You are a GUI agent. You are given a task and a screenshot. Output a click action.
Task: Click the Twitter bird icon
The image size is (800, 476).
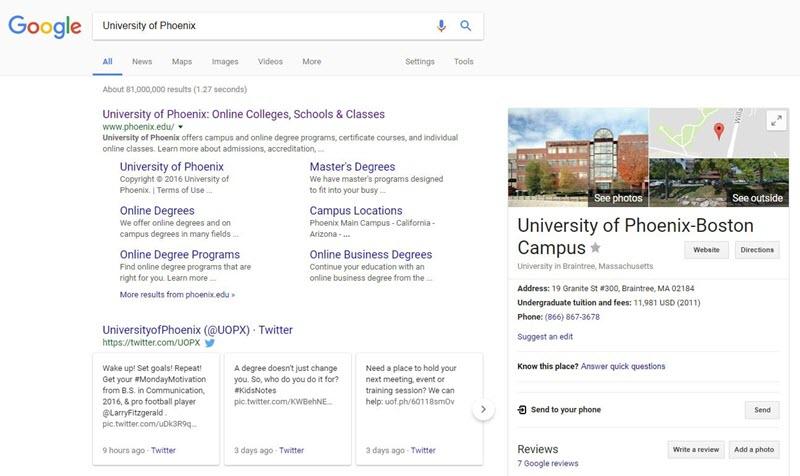210,343
